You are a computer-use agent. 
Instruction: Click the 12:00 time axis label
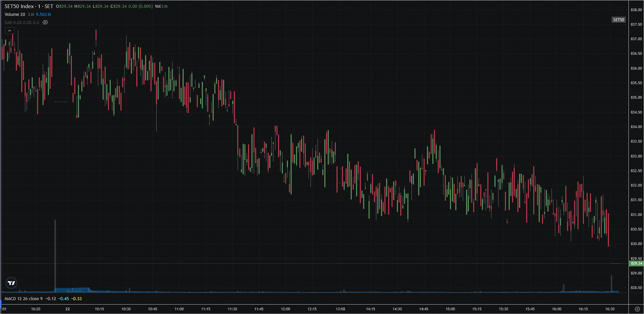click(x=286, y=309)
